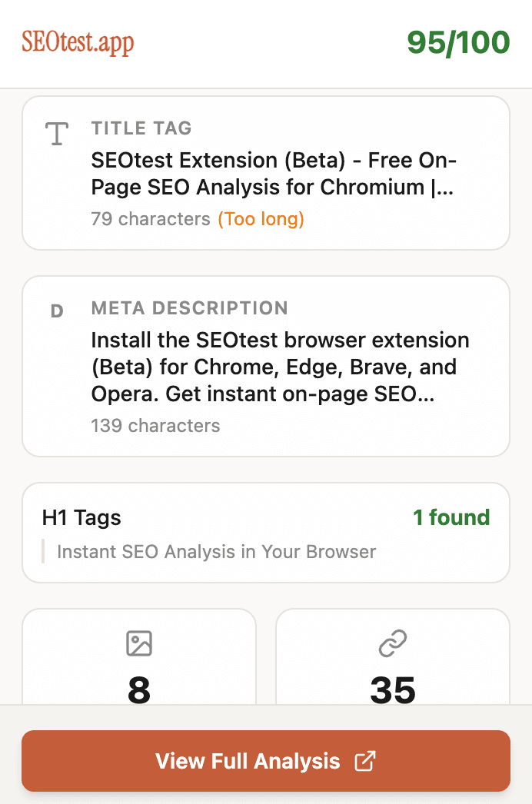
Task: Open the SEOtest.app logo
Action: click(x=77, y=43)
